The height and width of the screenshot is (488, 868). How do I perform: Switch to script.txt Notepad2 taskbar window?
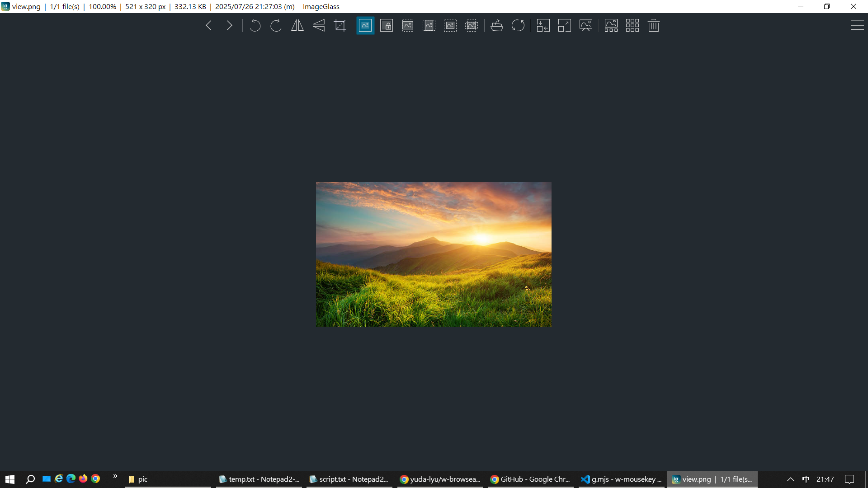pos(349,479)
